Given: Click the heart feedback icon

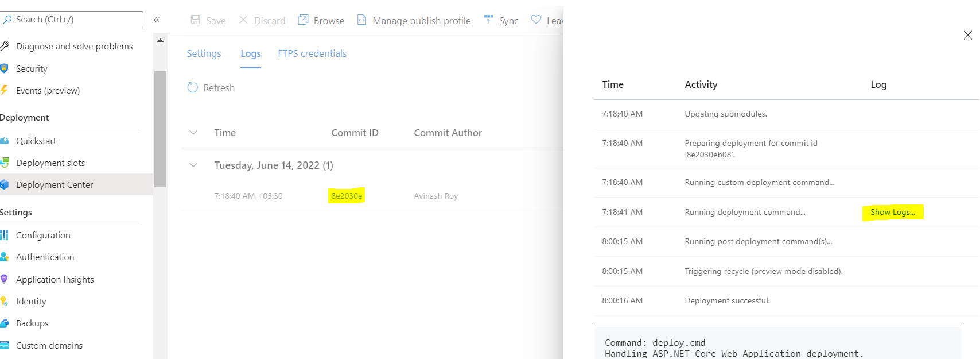Looking at the screenshot, I should point(536,20).
